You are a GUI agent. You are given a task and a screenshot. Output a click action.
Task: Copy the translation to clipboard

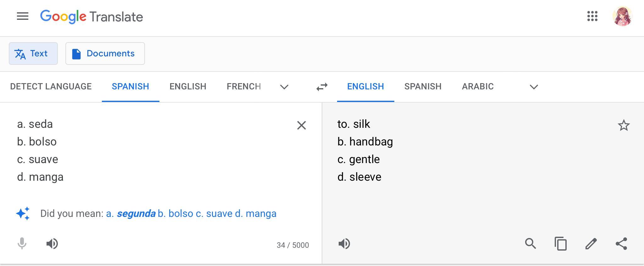[x=561, y=244]
